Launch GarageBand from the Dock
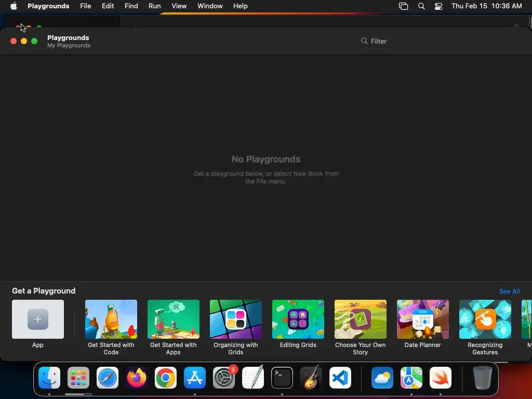Screen dimensions: 532x399 click(311, 378)
